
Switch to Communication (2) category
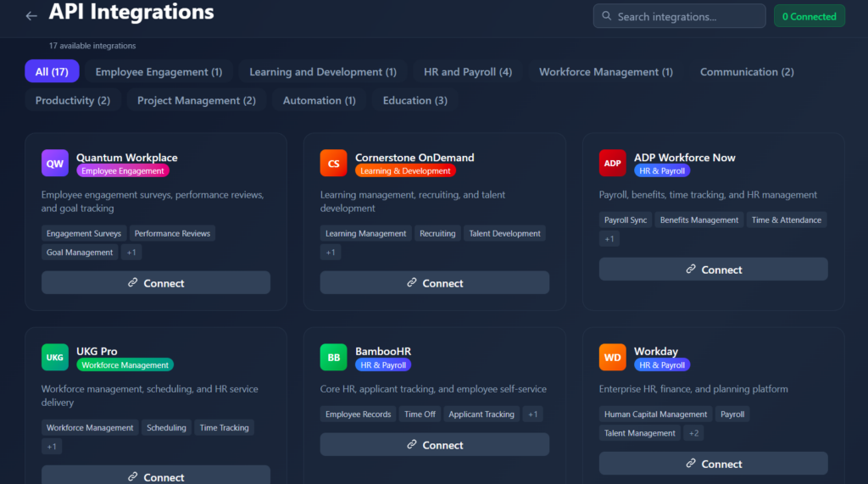[x=747, y=71]
